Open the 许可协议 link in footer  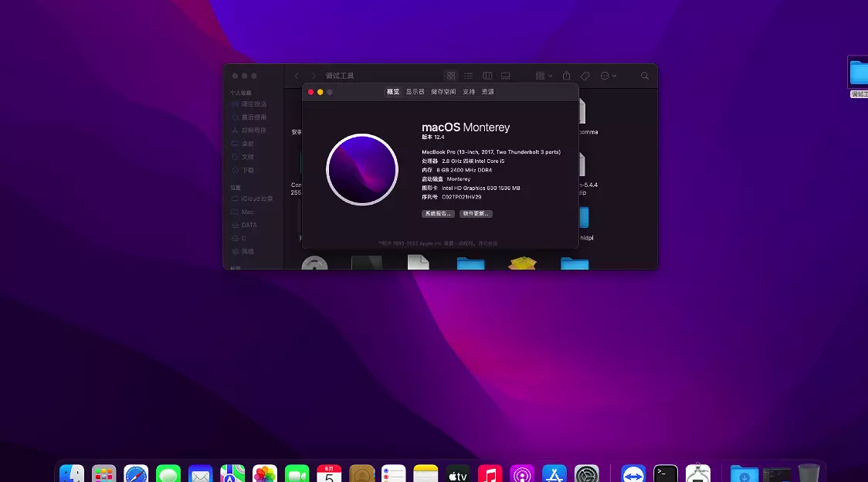coord(487,243)
